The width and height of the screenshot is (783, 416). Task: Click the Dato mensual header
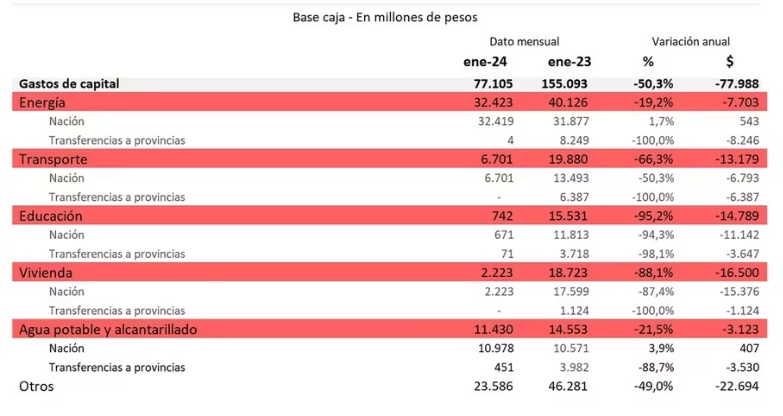(x=524, y=41)
